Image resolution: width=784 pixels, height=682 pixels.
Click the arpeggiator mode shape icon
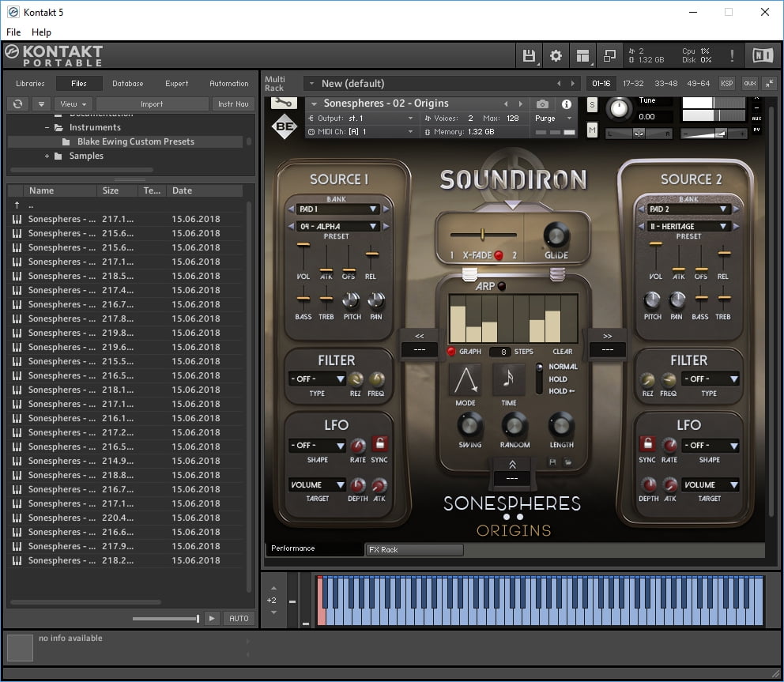click(465, 380)
